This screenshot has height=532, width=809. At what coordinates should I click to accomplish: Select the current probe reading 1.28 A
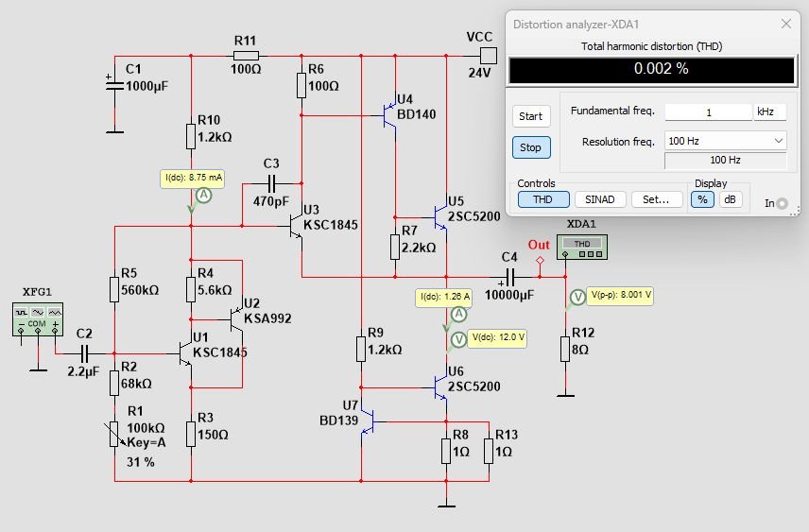[458, 314]
